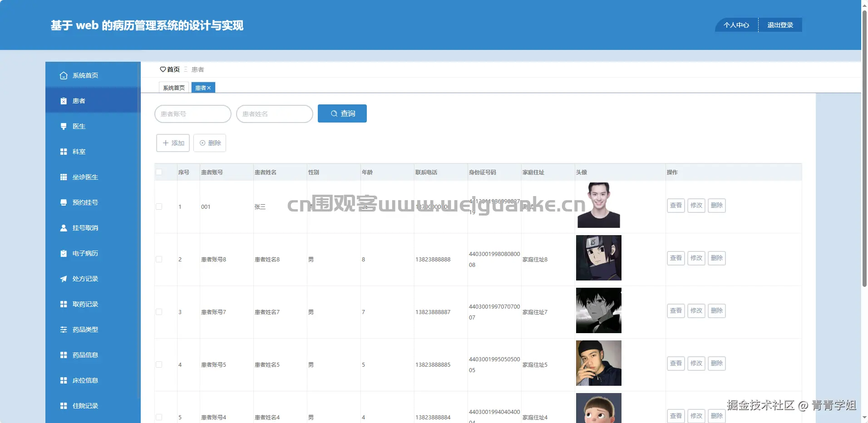Click the paper plane icon beside 处方记录

click(x=64, y=279)
